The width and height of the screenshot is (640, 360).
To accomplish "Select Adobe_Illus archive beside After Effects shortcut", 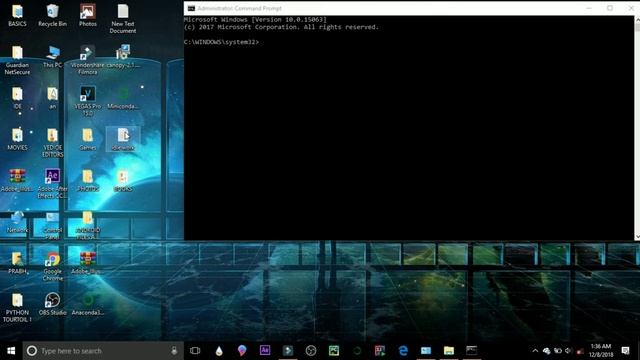I will 17,180.
